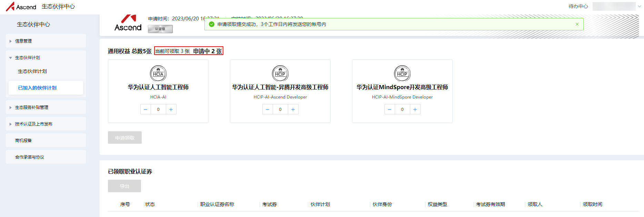Decrease HCIP-AI-Ascend Developer voucher quantity
Viewport: 644px width, 217px height.
coord(268,110)
